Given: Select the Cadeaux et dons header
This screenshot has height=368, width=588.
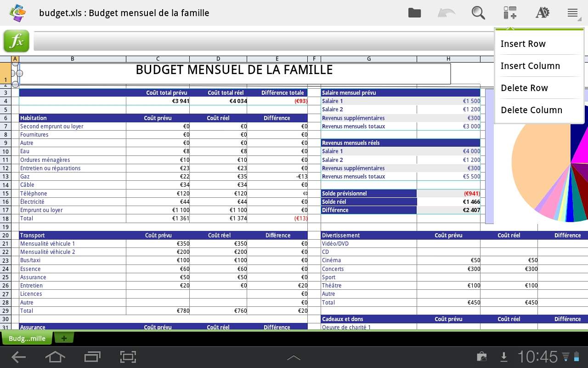Looking at the screenshot, I should coord(369,319).
